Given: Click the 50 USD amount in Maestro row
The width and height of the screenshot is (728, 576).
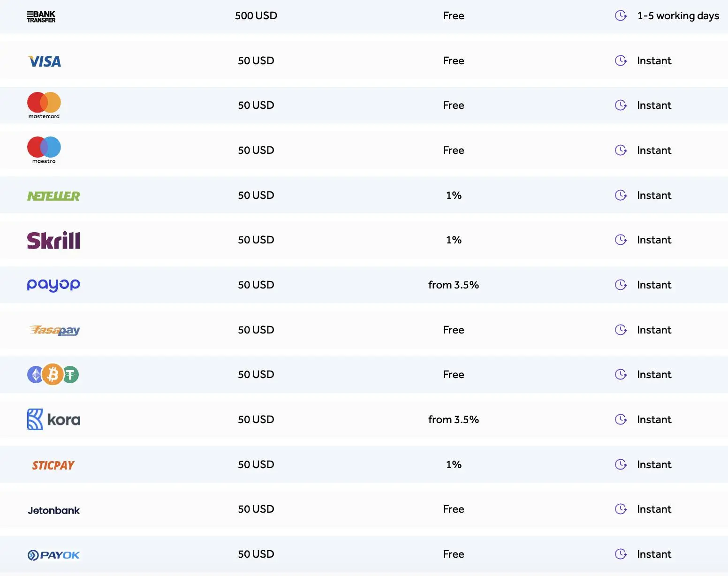Looking at the screenshot, I should click(x=256, y=150).
